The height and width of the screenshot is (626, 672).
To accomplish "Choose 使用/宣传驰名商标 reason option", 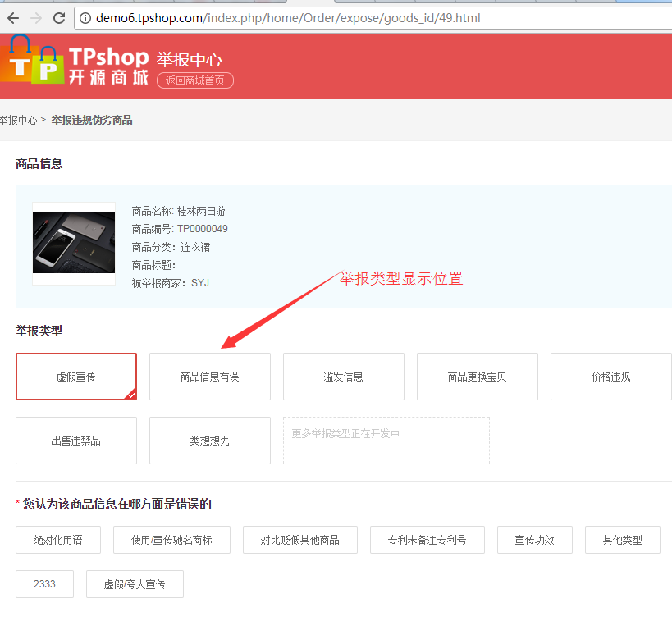I will point(171,540).
